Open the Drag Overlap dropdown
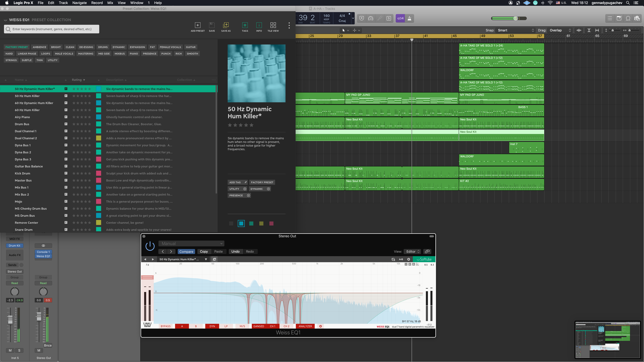 [x=560, y=30]
